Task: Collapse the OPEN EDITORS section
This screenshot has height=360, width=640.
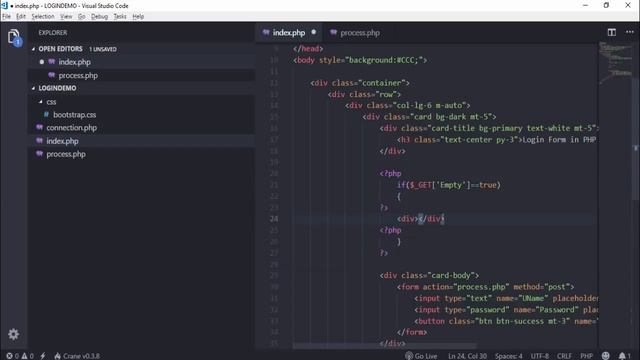Action: tap(33, 49)
